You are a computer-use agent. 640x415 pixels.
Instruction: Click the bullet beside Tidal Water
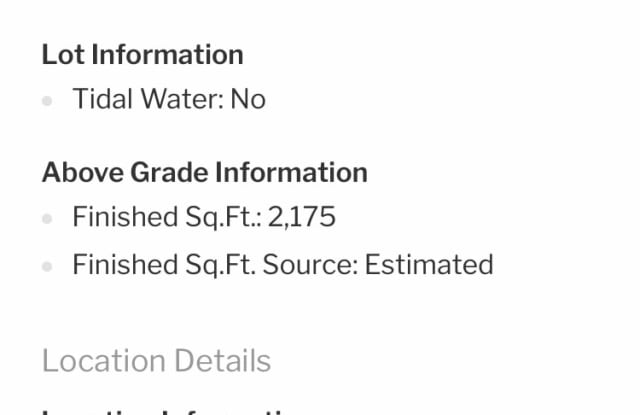(x=47, y=100)
